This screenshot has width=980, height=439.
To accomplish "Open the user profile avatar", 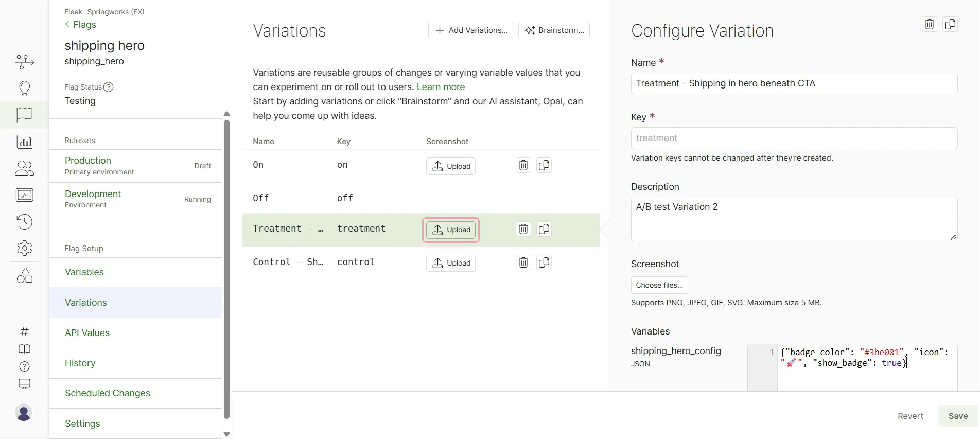I will tap(24, 413).
